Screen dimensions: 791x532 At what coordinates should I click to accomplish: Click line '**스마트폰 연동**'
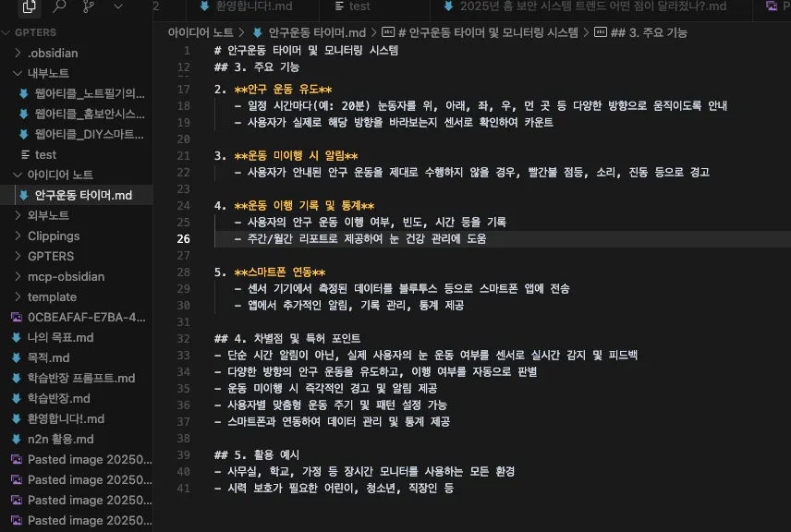tap(280, 272)
